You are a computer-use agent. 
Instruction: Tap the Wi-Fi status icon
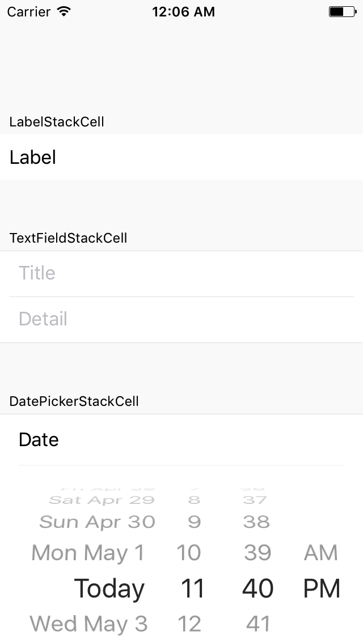(64, 11)
